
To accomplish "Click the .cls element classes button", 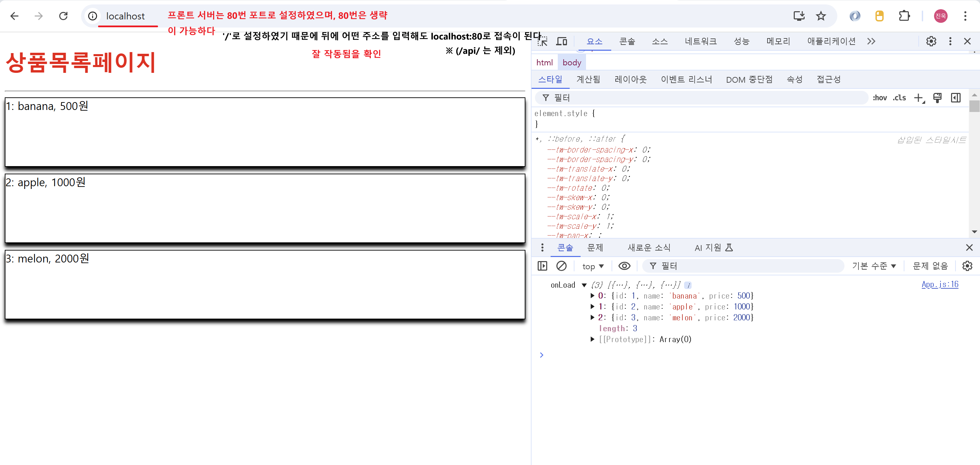I will click(899, 98).
